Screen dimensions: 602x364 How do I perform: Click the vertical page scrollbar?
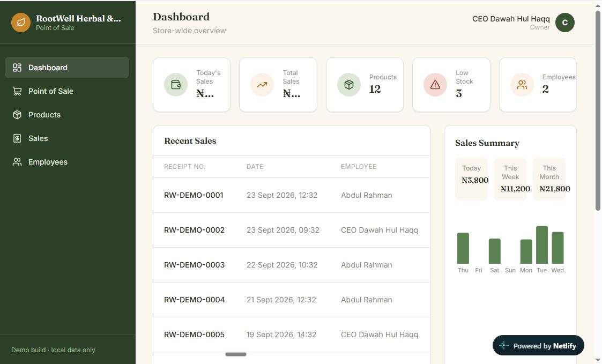click(598, 110)
